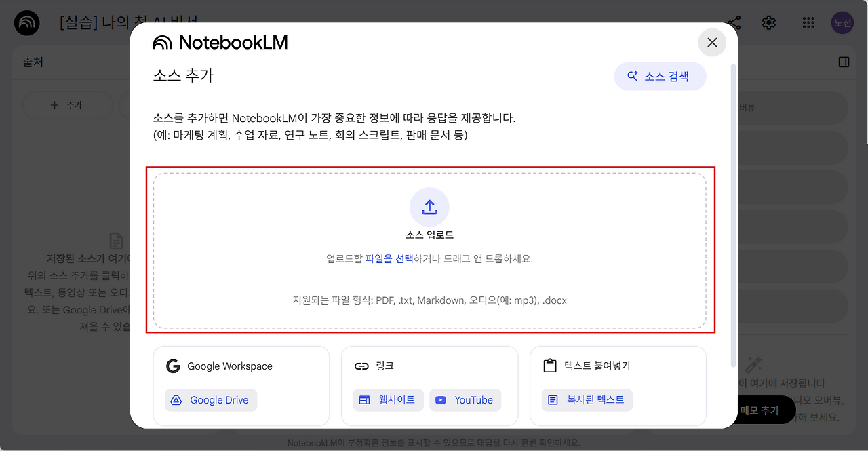Click the 추가 button in the 출처 panel
This screenshot has width=868, height=451.
[68, 105]
